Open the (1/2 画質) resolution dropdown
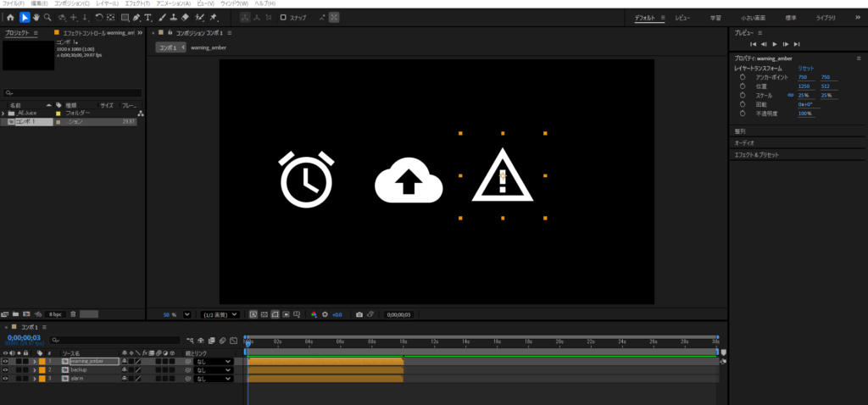The height and width of the screenshot is (405, 868). point(220,314)
